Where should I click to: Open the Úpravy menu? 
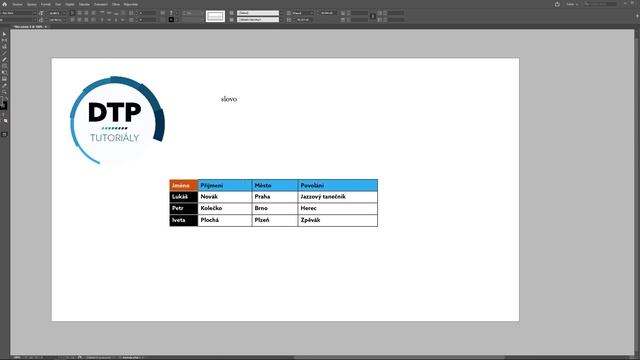(31, 4)
